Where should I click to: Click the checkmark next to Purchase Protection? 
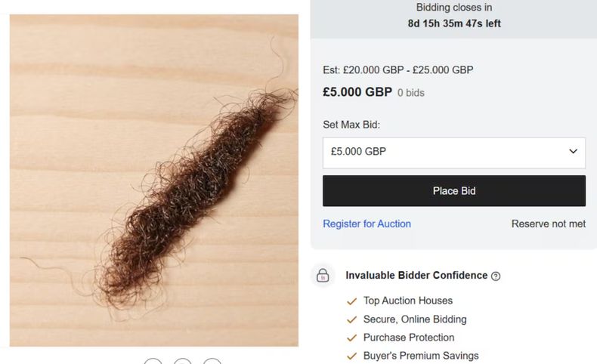point(351,338)
